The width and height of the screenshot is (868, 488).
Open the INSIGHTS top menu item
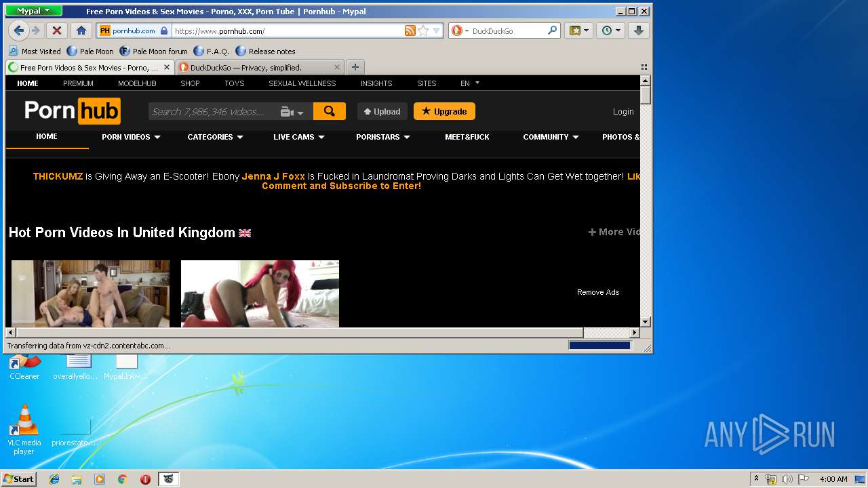pyautogui.click(x=376, y=83)
